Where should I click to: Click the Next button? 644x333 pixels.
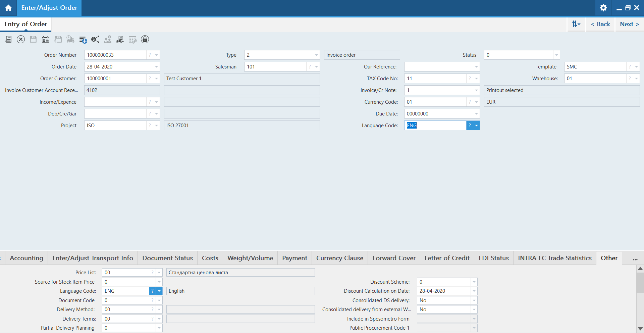[629, 24]
